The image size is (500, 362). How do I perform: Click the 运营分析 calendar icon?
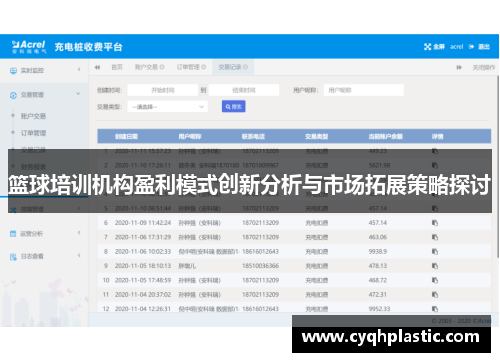(x=13, y=233)
